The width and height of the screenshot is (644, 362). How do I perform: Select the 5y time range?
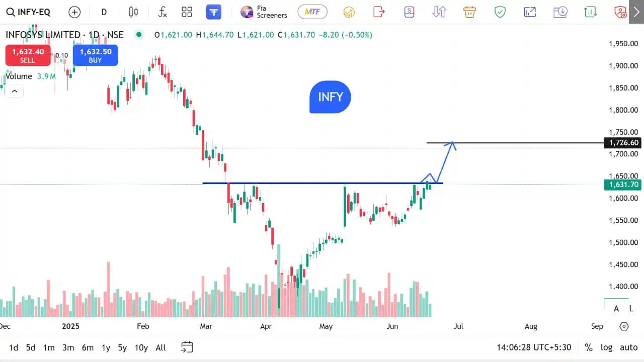click(122, 347)
